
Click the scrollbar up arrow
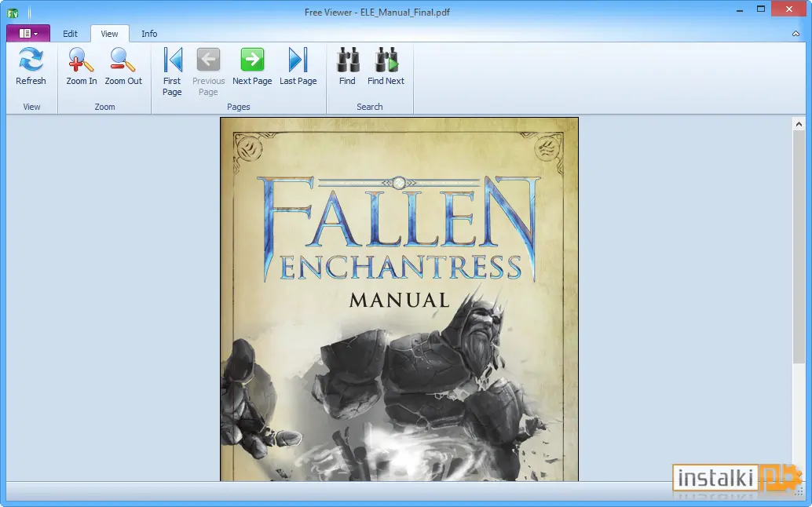799,124
